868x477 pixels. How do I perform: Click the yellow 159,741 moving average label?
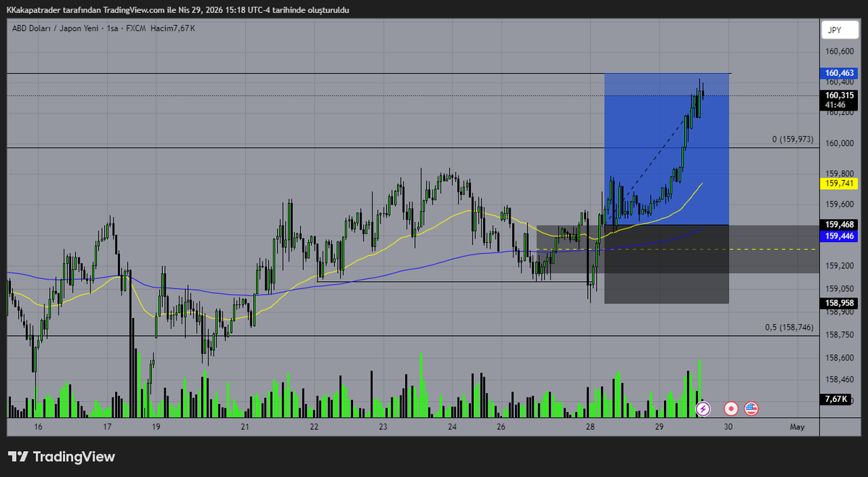click(x=839, y=184)
